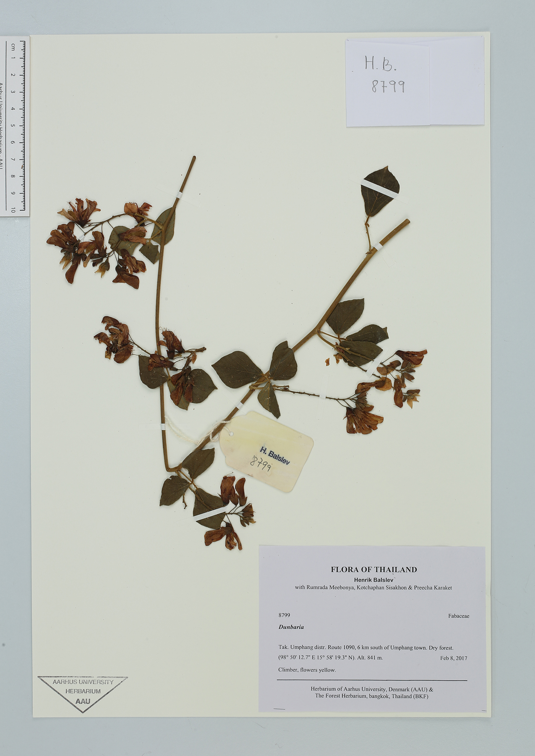Select the Fabaceae family name
This screenshot has height=756, width=535.
coord(458,616)
